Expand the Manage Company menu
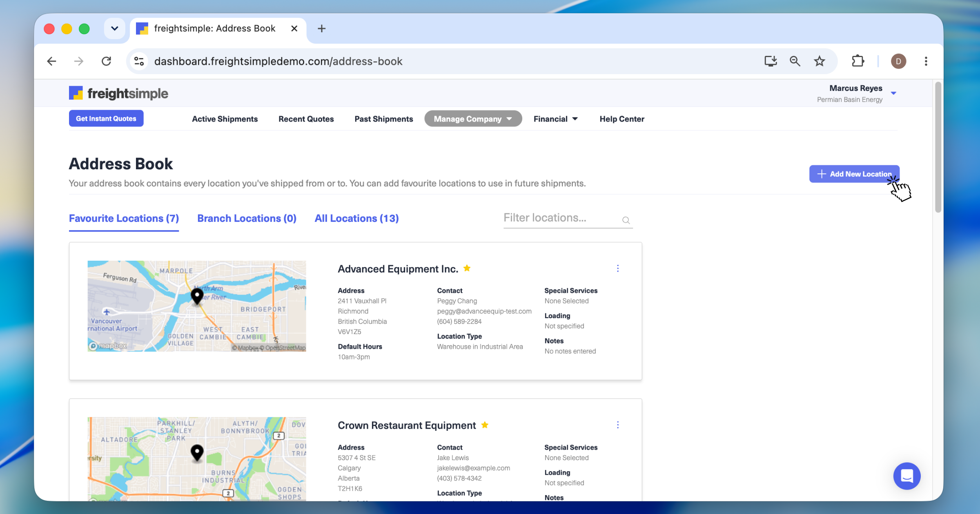The height and width of the screenshot is (514, 980). coord(473,119)
